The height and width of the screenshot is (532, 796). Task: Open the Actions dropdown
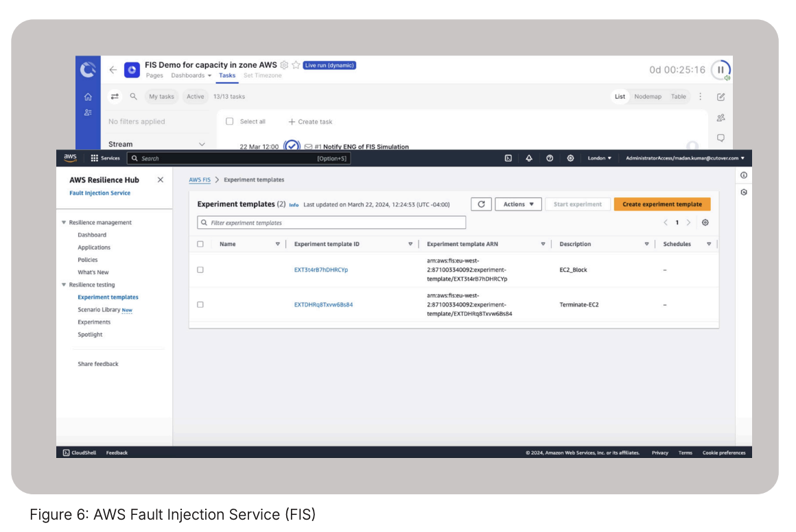pos(518,204)
